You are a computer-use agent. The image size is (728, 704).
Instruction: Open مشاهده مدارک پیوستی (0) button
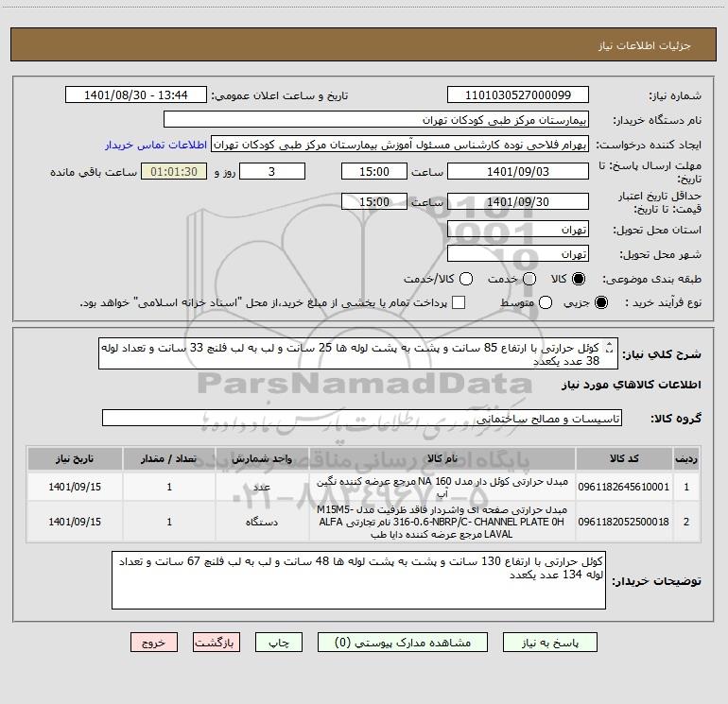coord(403,643)
